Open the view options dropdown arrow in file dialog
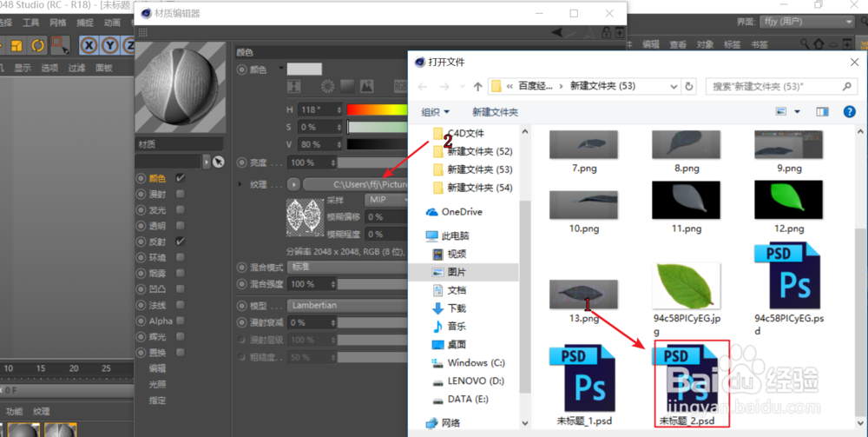868x437 pixels. pos(797,111)
